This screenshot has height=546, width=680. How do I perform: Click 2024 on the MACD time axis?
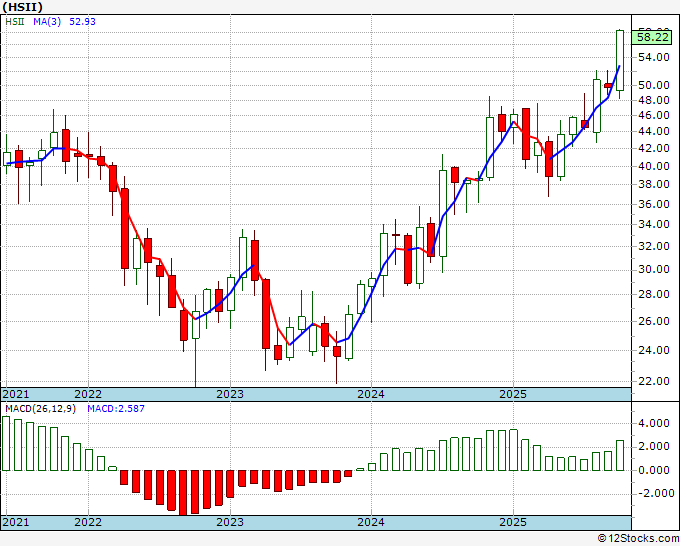[371, 522]
